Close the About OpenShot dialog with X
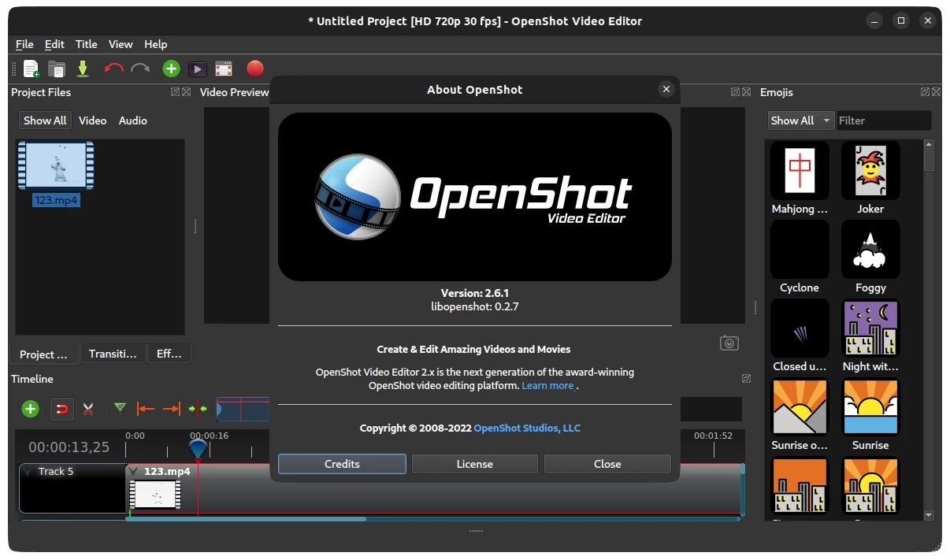Viewport: 950px width, 560px height. point(666,89)
